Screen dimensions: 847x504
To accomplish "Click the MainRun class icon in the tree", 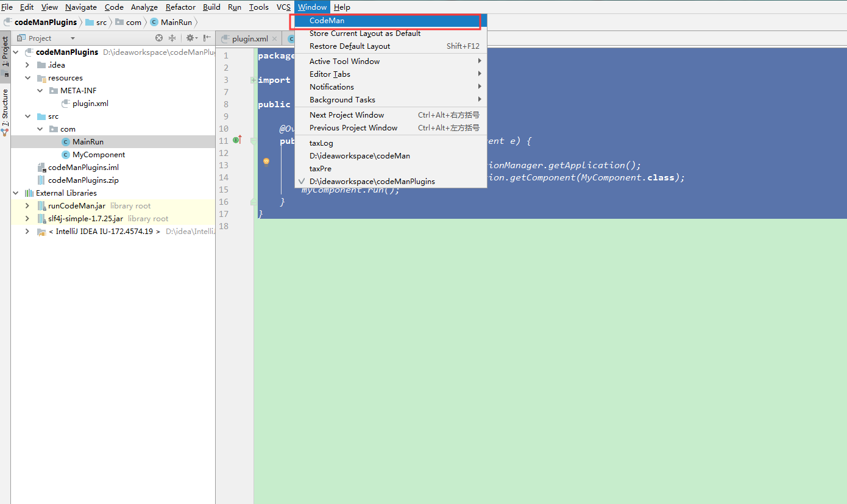I will pos(66,142).
